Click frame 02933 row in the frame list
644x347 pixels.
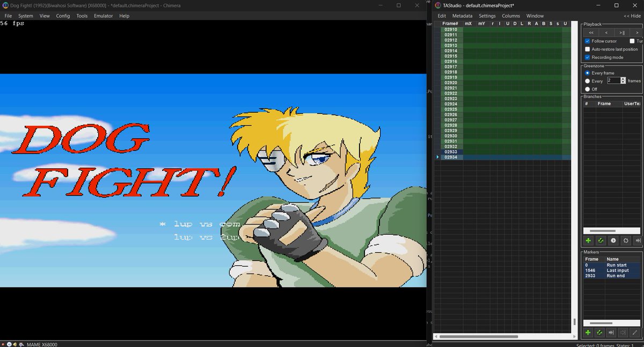click(451, 152)
